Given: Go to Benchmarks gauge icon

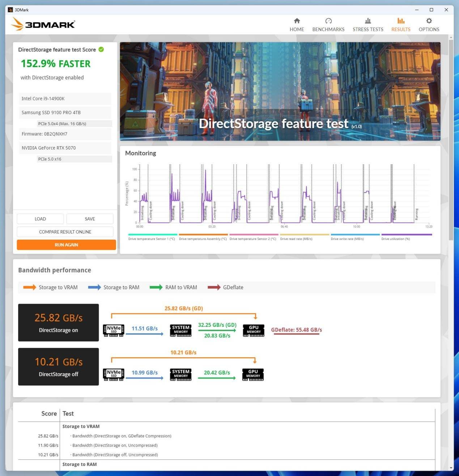Looking at the screenshot, I should [x=328, y=21].
